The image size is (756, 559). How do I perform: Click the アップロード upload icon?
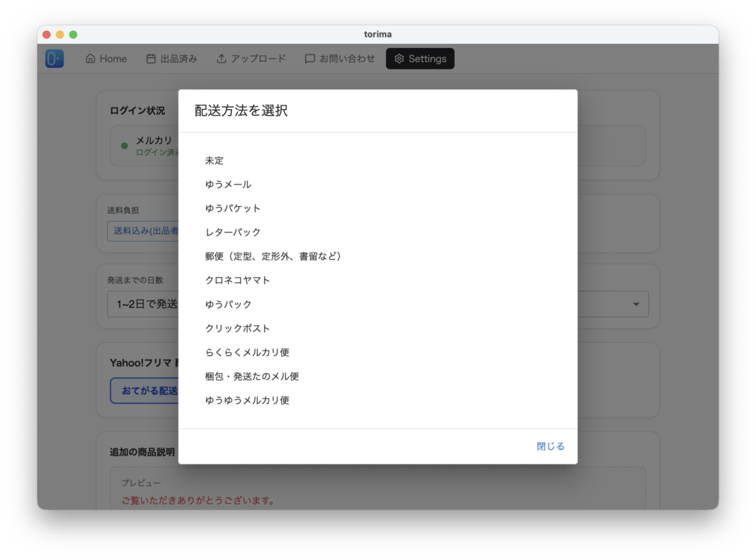[x=221, y=59]
